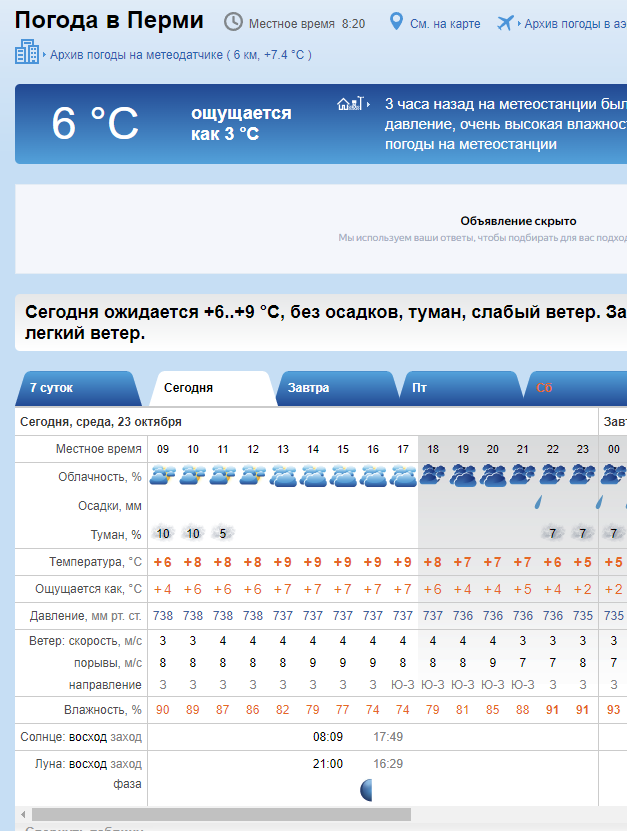
Task: Click fog cloud icon at hour 09
Action: click(x=163, y=533)
